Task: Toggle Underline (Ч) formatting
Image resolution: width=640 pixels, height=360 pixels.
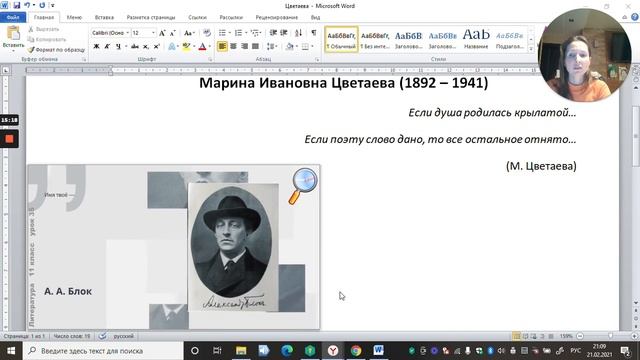Action: pos(118,47)
